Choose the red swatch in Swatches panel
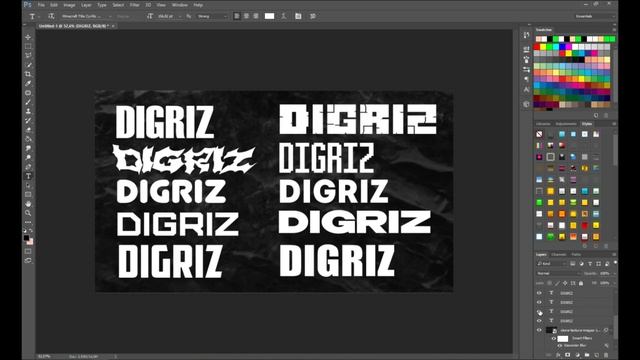 [537, 47]
